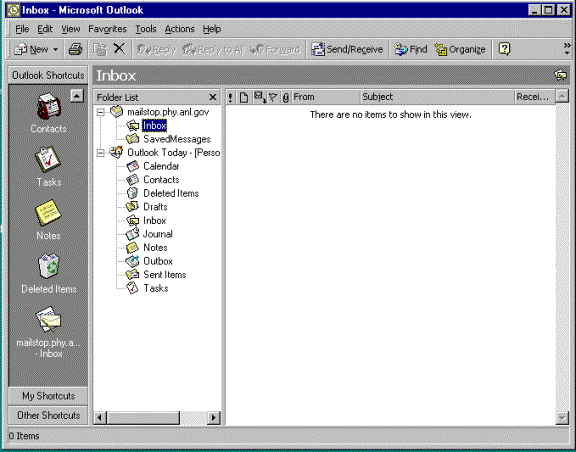Select Outlook Today - [Perso folder

[173, 153]
